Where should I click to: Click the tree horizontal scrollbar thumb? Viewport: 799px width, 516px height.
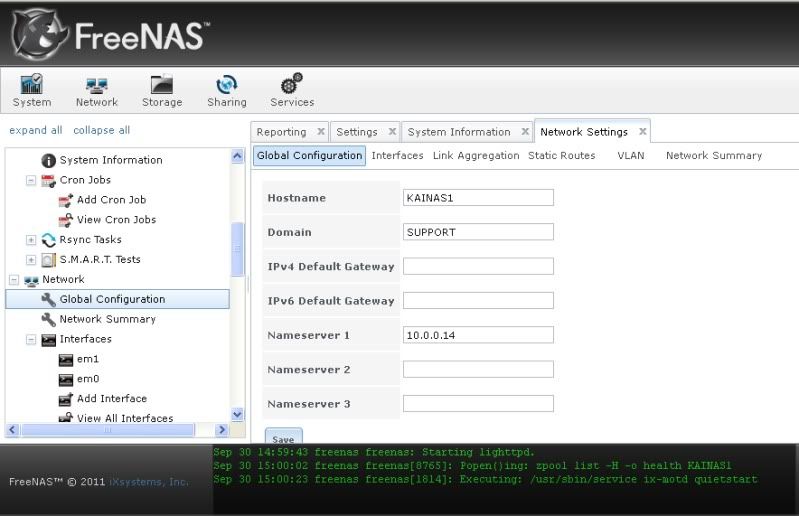point(108,430)
